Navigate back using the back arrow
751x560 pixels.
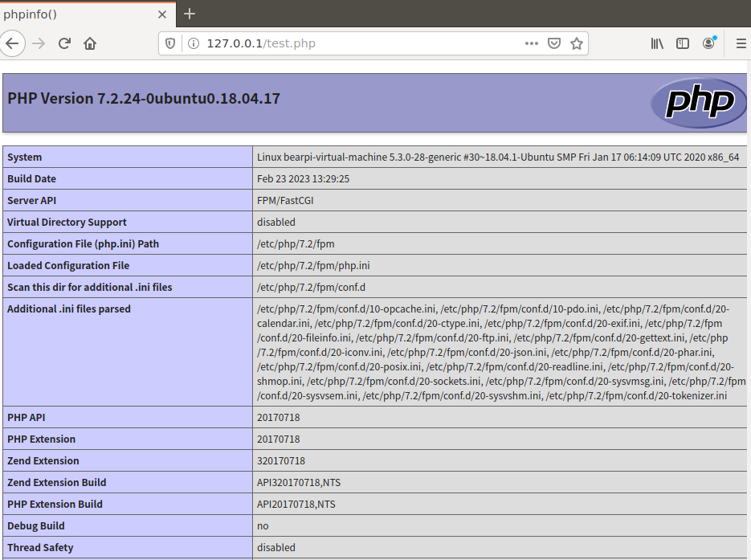pyautogui.click(x=13, y=43)
